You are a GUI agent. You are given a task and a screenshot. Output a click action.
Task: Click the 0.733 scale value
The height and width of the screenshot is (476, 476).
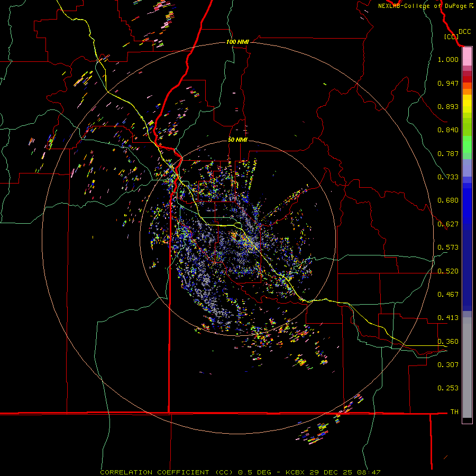(448, 177)
